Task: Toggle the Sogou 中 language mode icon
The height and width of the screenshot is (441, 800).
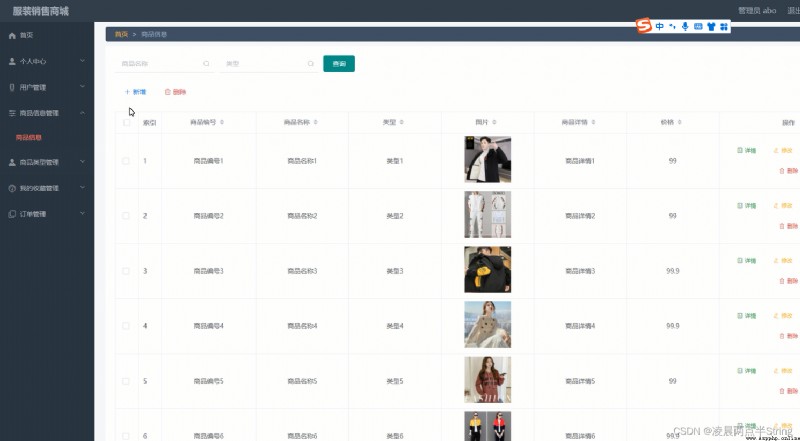Action: [x=660, y=26]
